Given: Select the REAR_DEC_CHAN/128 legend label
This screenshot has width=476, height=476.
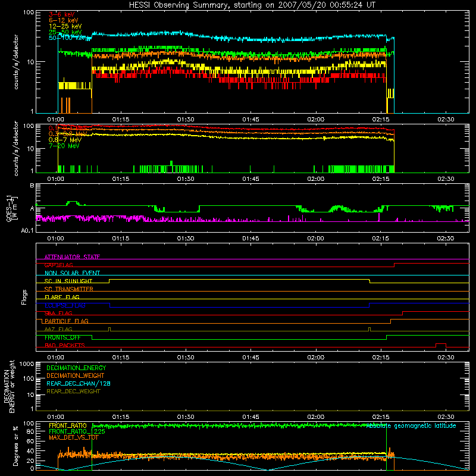Looking at the screenshot, I should point(79,383).
